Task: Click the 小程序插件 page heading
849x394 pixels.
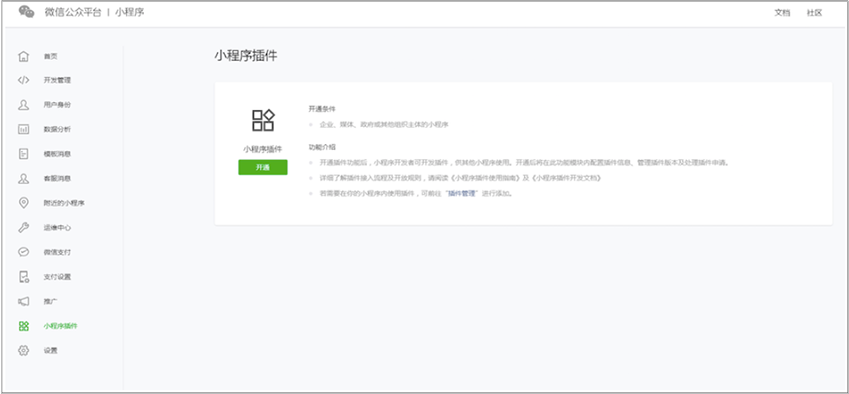Action: pyautogui.click(x=246, y=56)
